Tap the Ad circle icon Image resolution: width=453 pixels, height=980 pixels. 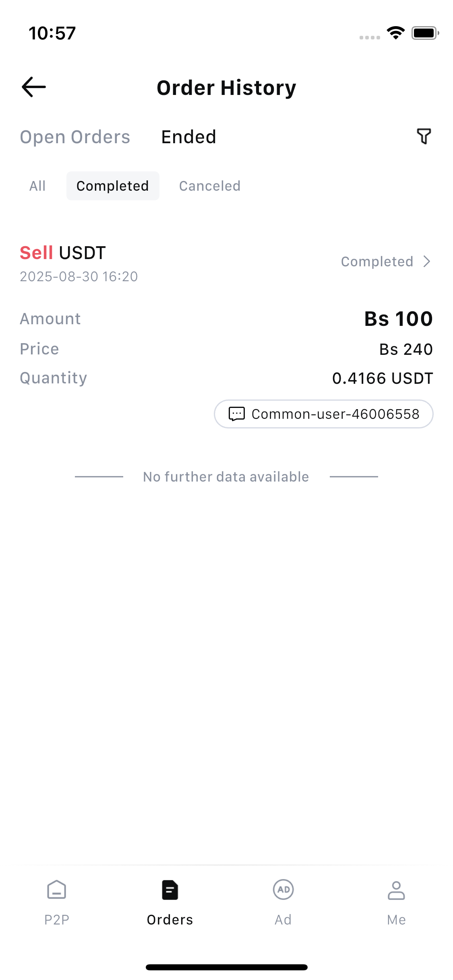pos(283,890)
